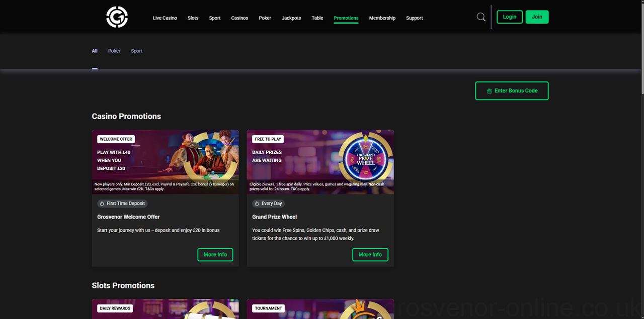The image size is (644, 319).
Task: Click the Grosvenor Welcome Offer title
Action: click(x=128, y=217)
